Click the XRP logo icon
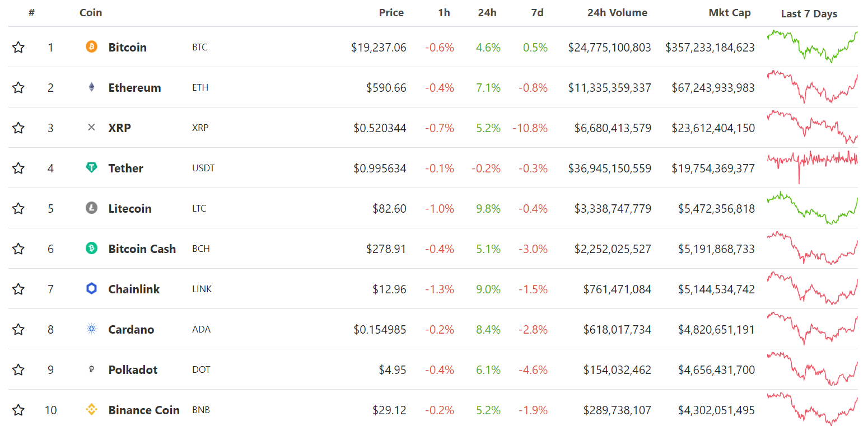This screenshot has height=426, width=868. 91,128
